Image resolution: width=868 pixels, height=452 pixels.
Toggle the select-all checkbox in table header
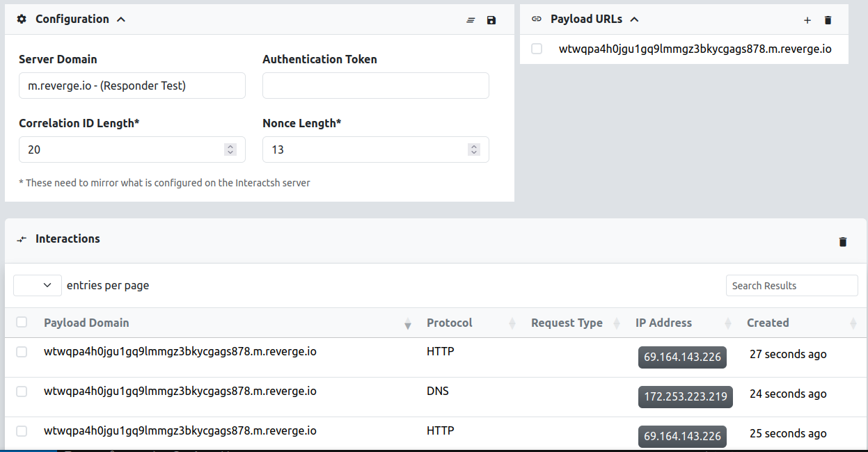pyautogui.click(x=22, y=322)
